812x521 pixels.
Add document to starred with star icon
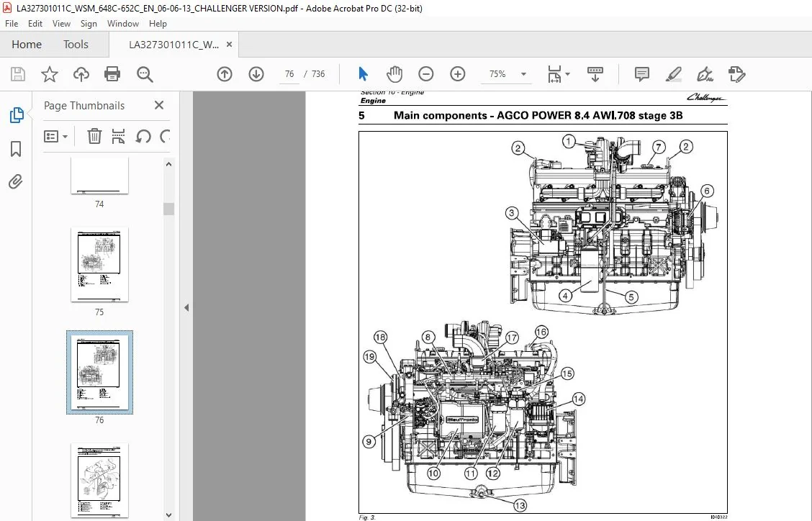(49, 74)
